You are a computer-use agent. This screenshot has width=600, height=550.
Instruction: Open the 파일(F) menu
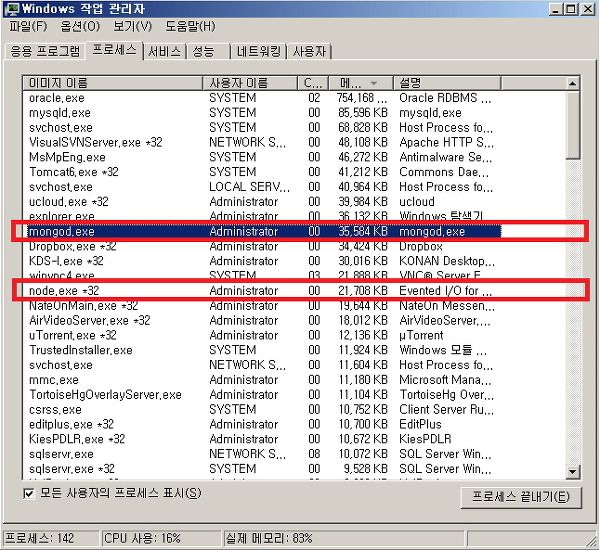point(28,26)
